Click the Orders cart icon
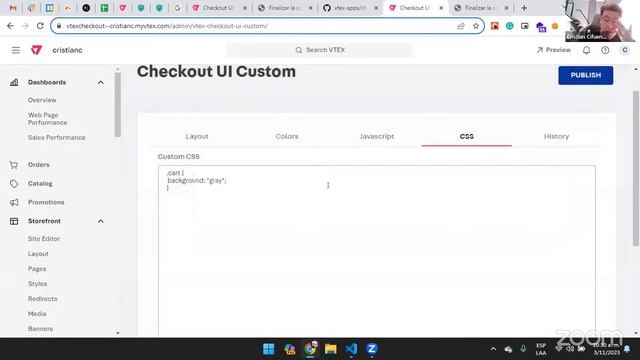Screen dimensions: 640x360 [14, 165]
